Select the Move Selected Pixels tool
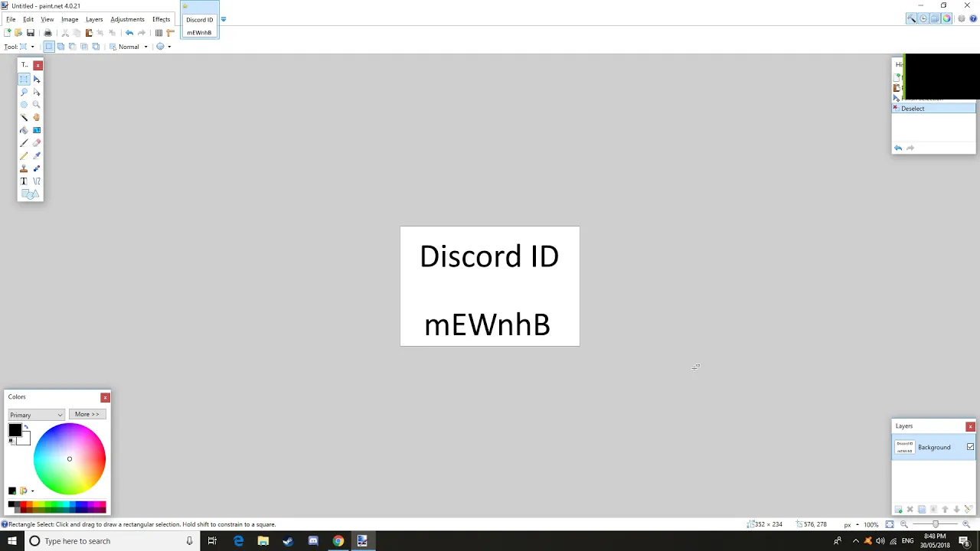 coord(37,80)
